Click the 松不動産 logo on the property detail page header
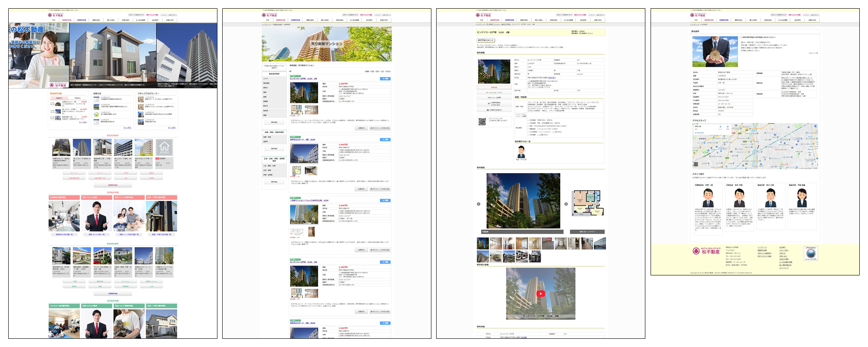This screenshot has width=868, height=347. pos(483,15)
